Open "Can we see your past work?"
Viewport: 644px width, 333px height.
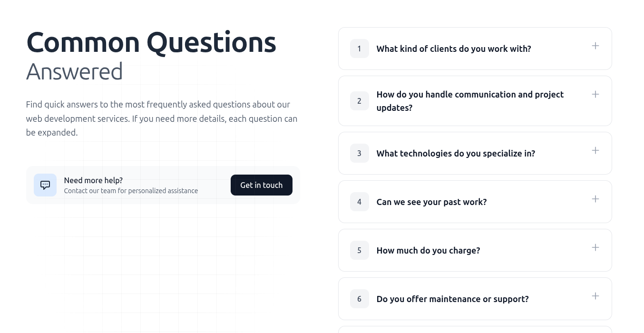(431, 202)
